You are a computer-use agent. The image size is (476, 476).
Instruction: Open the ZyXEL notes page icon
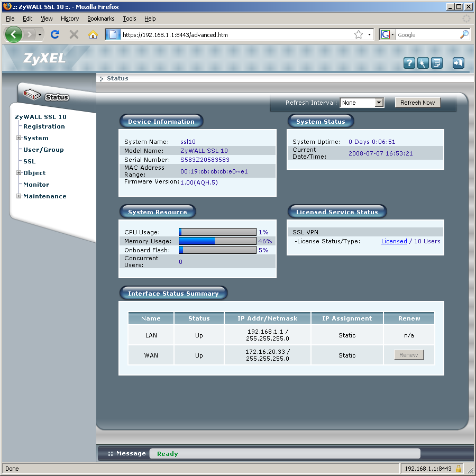coord(437,63)
